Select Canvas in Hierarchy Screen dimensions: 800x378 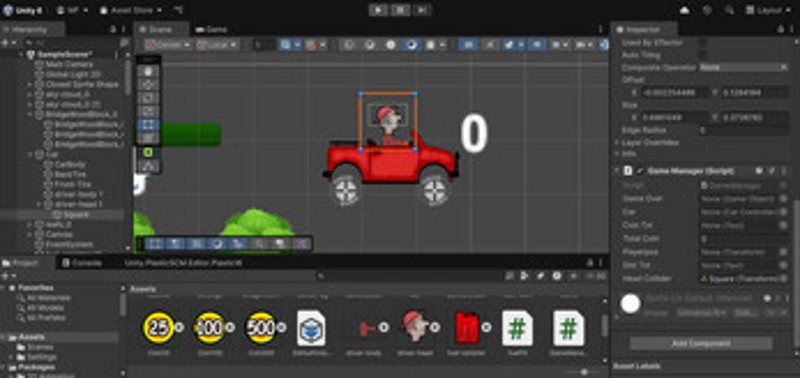coord(61,234)
